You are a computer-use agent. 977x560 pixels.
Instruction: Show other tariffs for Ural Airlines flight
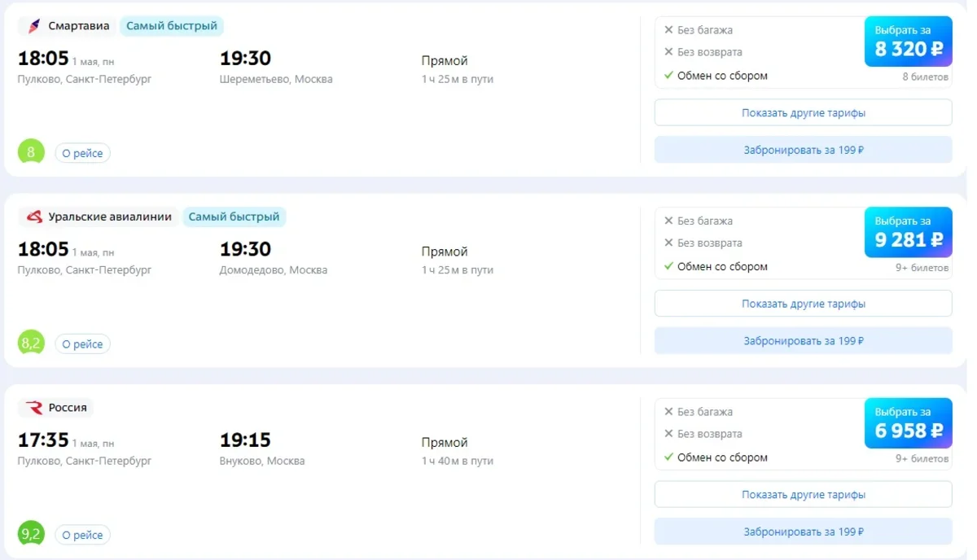(803, 304)
